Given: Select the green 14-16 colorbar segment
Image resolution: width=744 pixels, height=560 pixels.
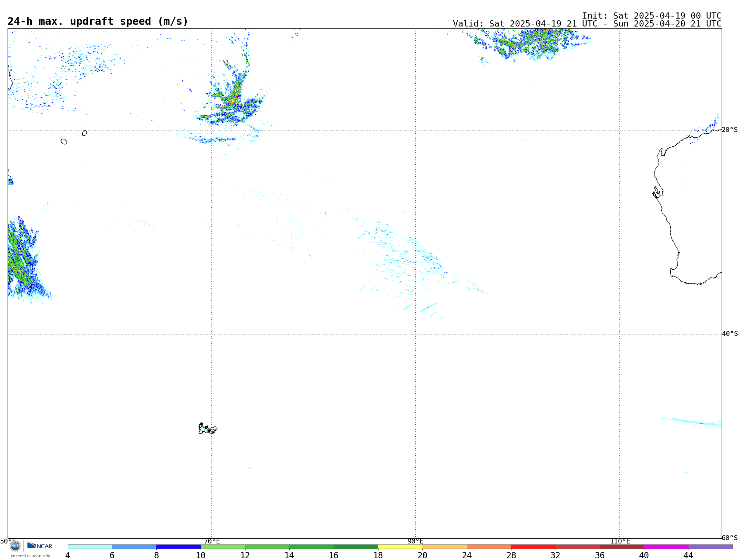Looking at the screenshot, I should point(312,547).
